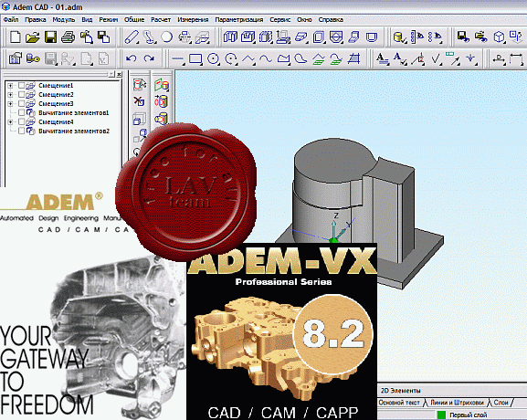Click the Extrude solid icon in top toolbar
The image size is (527, 420).
230,37
